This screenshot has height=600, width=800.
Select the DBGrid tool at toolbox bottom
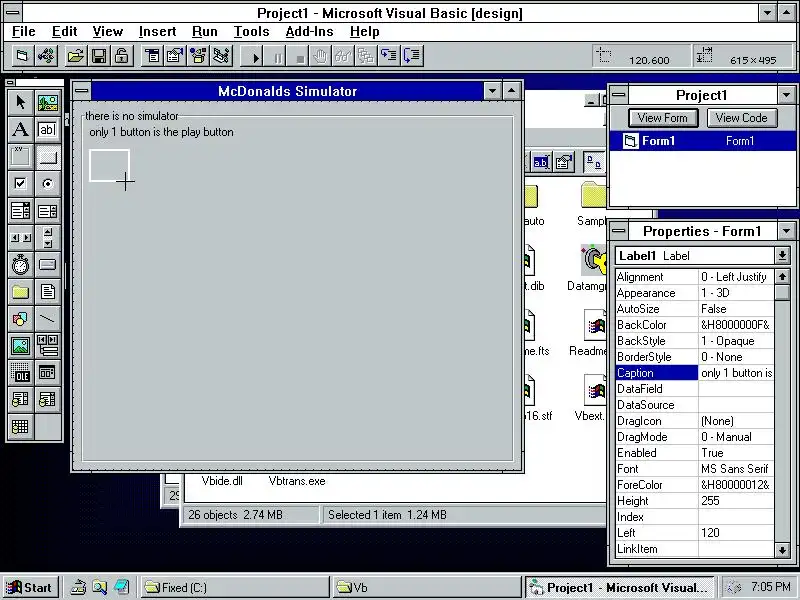(x=20, y=427)
